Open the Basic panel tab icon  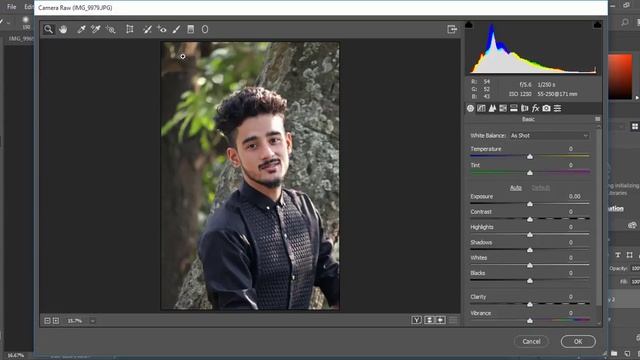471,108
